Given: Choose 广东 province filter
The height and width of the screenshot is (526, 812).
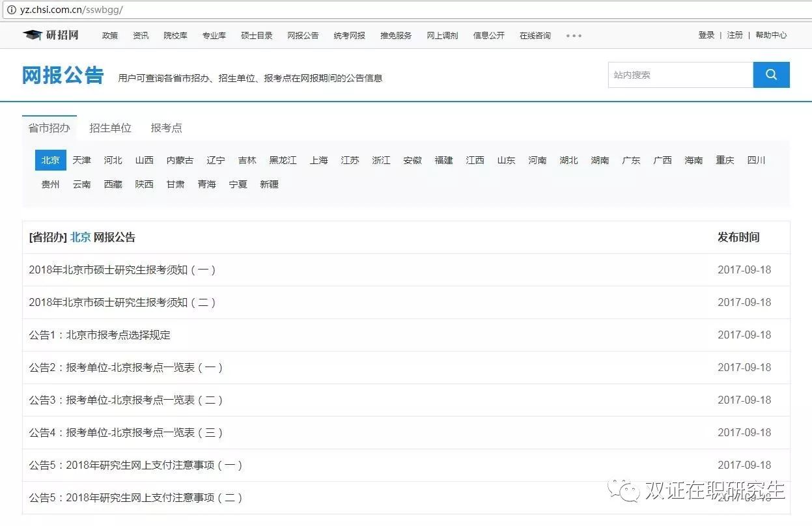Looking at the screenshot, I should (631, 160).
